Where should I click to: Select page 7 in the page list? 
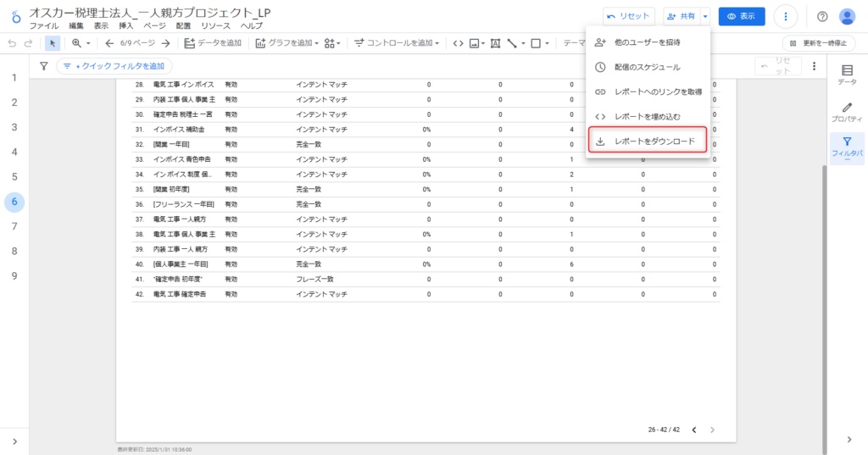[14, 226]
